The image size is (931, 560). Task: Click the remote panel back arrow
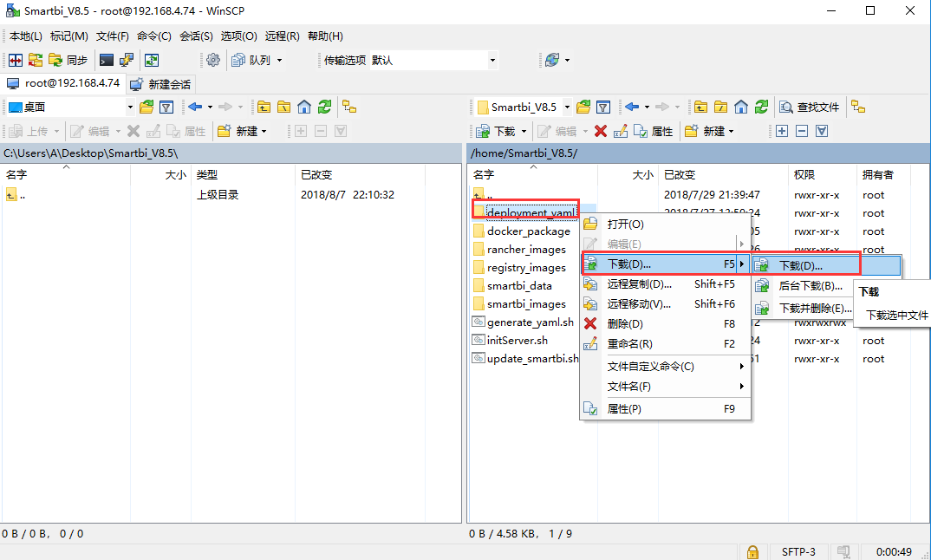(632, 107)
